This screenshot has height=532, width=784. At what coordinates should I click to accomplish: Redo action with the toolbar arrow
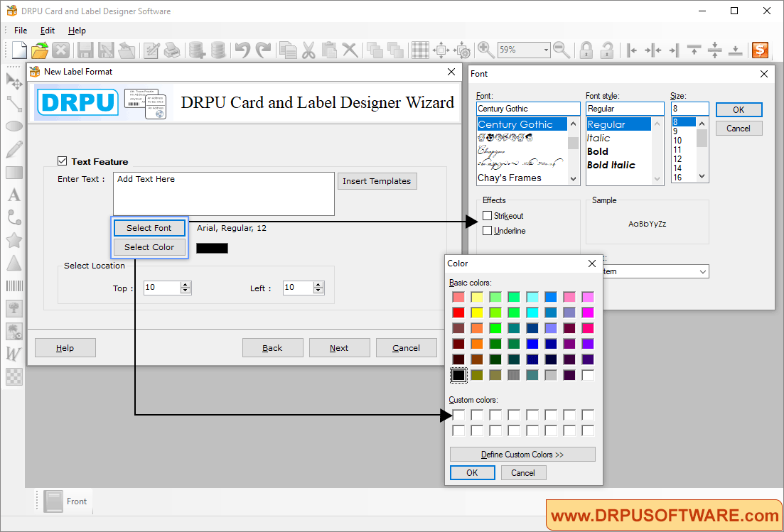pyautogui.click(x=263, y=50)
